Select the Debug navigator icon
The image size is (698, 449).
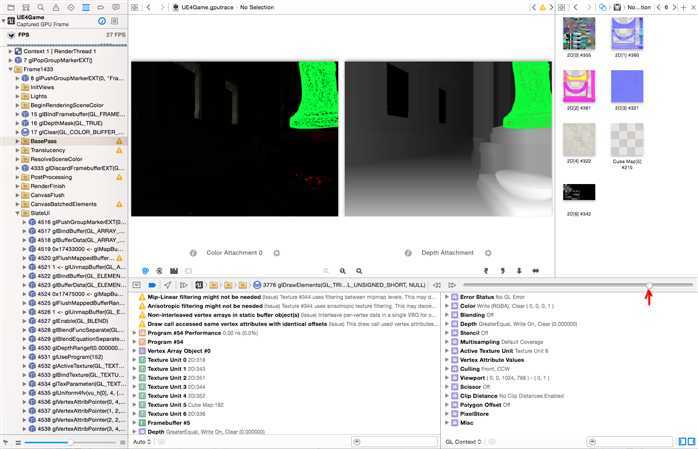click(x=86, y=7)
